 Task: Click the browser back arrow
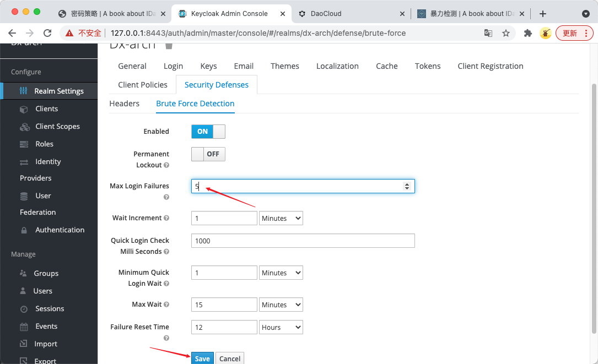click(12, 33)
